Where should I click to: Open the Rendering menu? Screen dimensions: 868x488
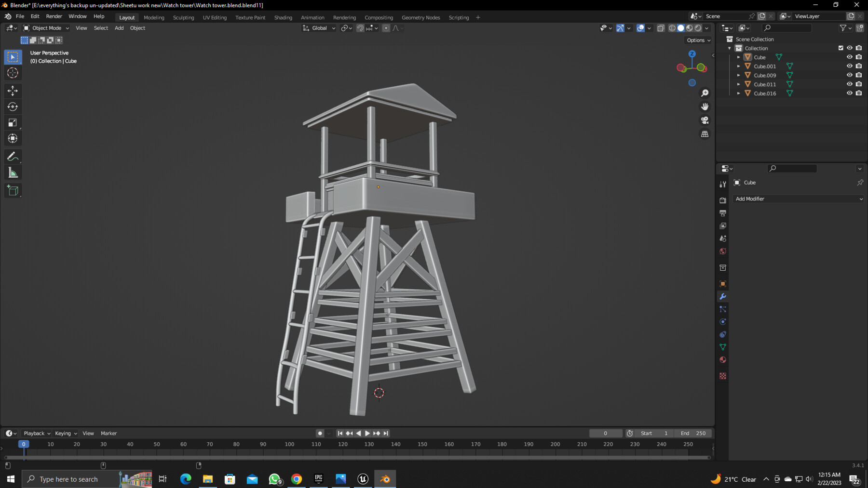coord(344,17)
